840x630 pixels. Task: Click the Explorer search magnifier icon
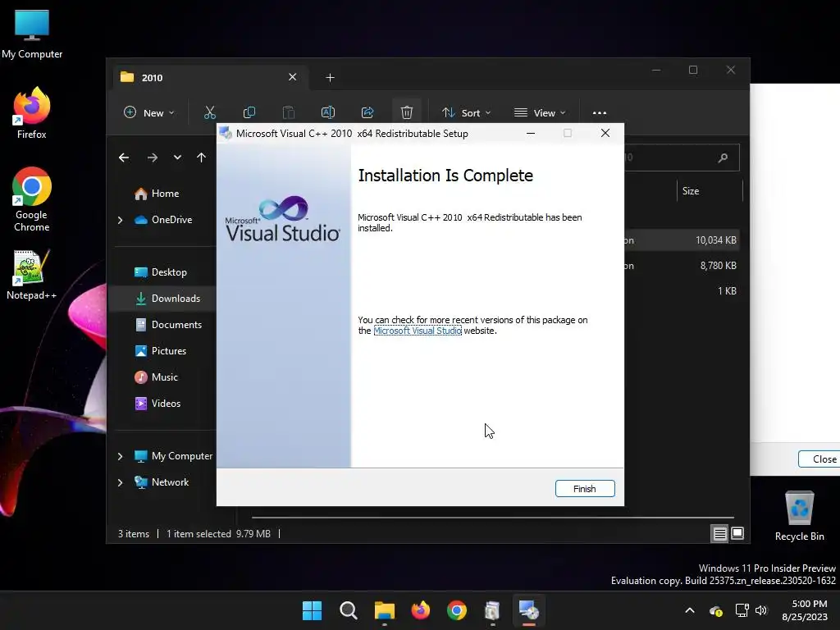(x=723, y=157)
